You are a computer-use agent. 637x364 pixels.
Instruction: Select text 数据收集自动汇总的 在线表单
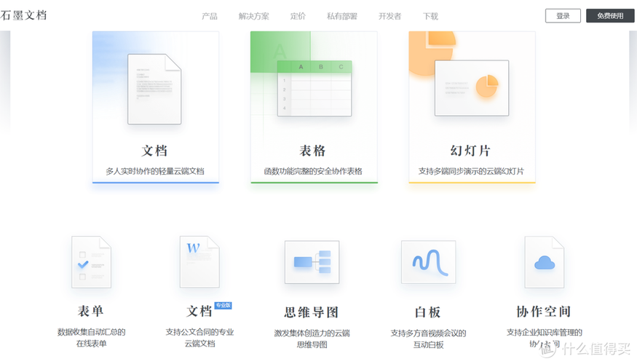[92, 338]
